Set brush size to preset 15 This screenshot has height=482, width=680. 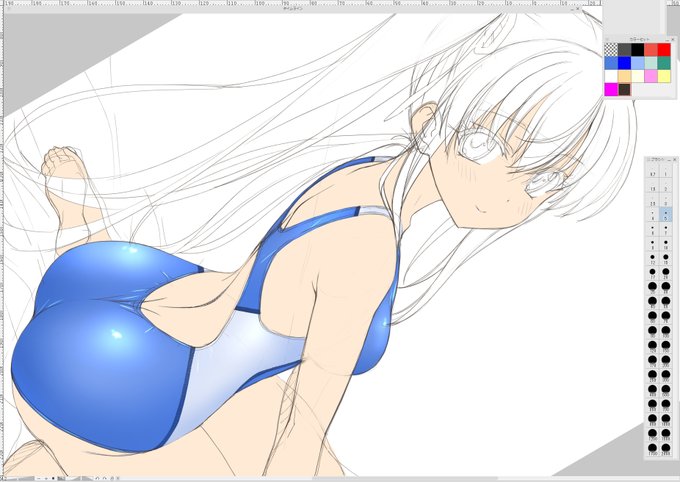pos(666,259)
